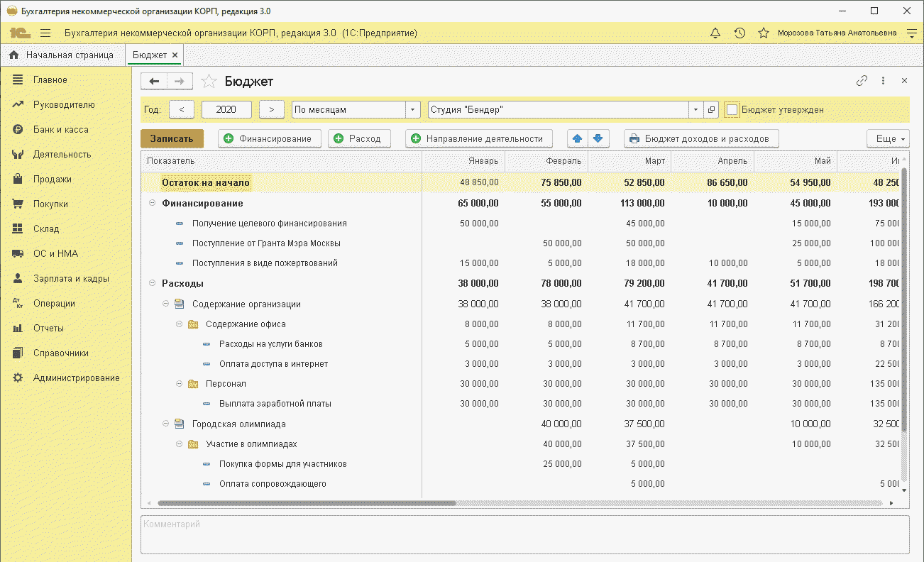Screen dimensions: 924x562
Task: Open the main hamburger menu icon
Action: (x=45, y=33)
